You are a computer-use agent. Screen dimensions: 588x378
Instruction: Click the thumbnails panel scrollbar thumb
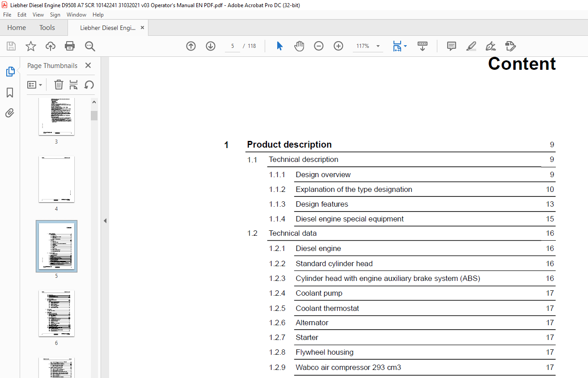[94, 116]
